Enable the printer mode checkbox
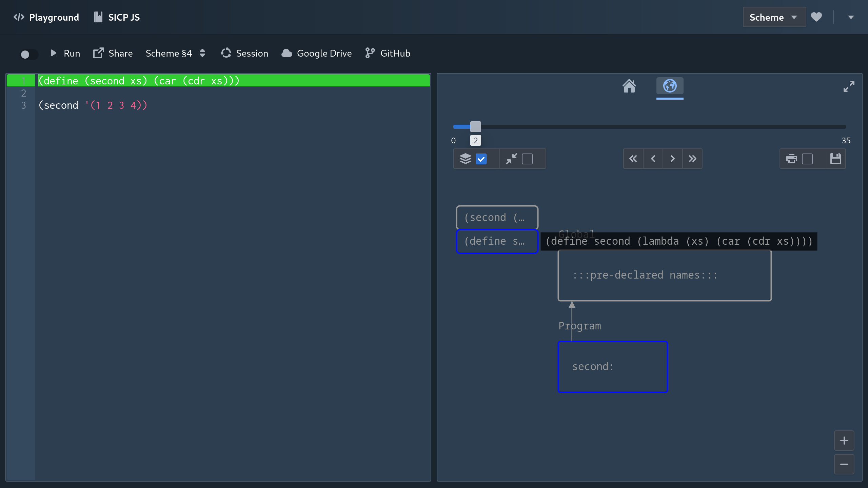 [807, 159]
